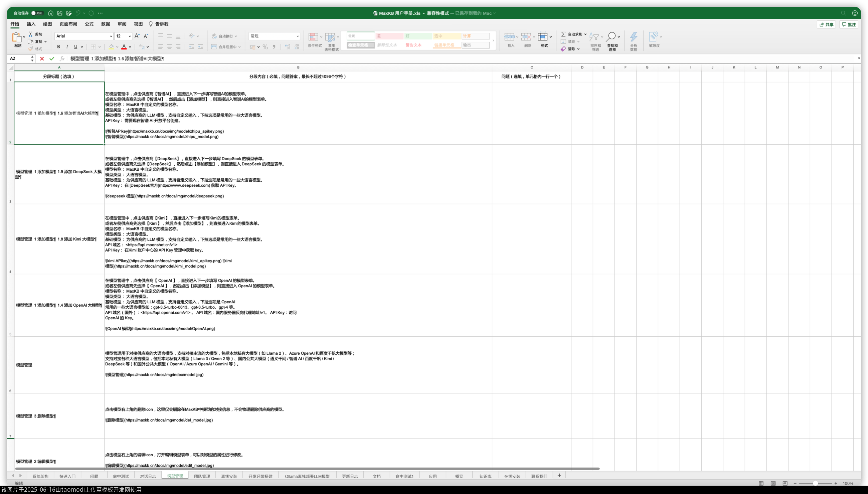Click the Find and Select (查找和选择) magnifier
The width and height of the screenshot is (868, 494).
pyautogui.click(x=611, y=37)
